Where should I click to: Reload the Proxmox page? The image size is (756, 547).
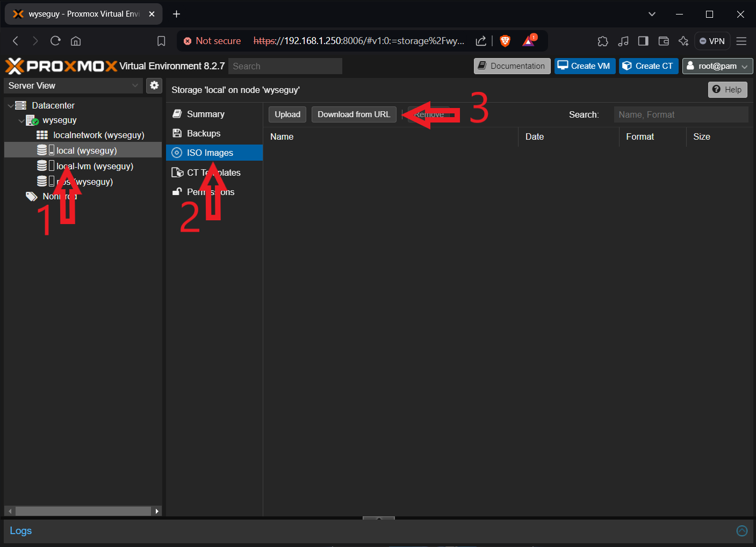[x=55, y=41]
